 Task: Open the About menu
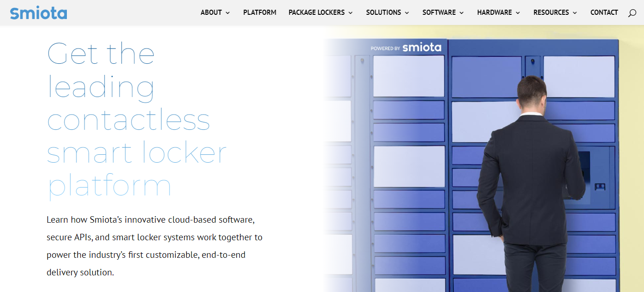coord(211,12)
